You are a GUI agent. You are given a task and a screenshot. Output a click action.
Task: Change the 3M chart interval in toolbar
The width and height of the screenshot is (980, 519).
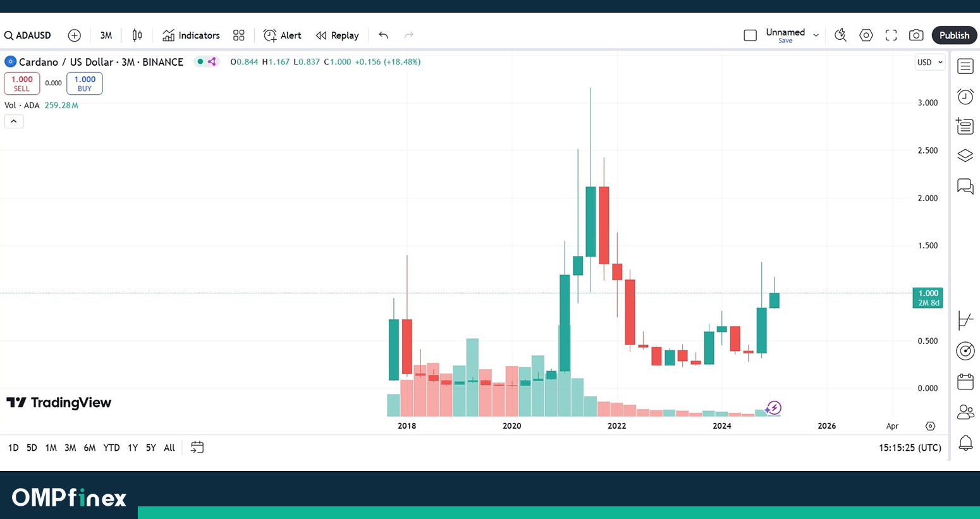coord(106,35)
